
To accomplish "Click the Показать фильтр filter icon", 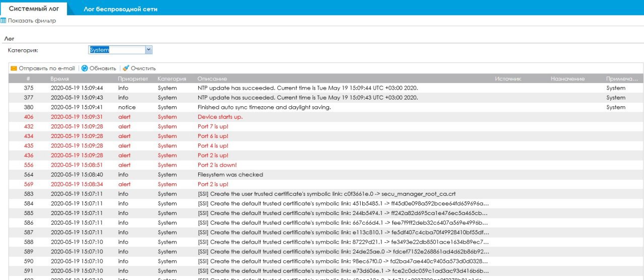I will 4,21.
